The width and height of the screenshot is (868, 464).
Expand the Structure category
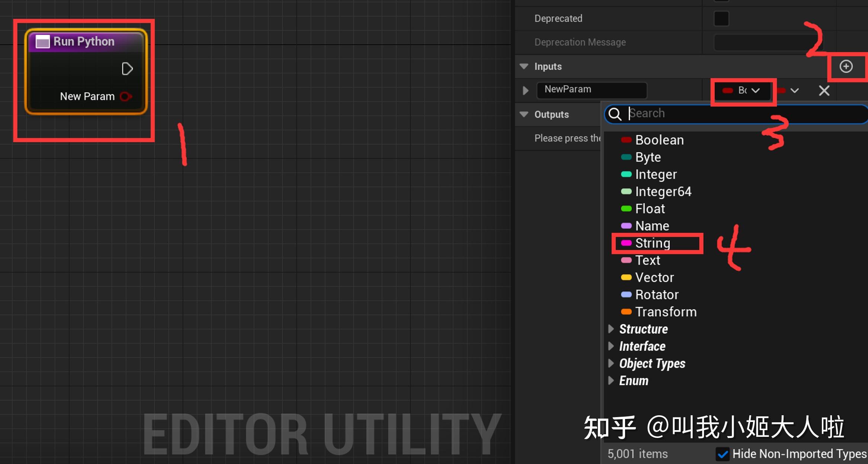pos(611,329)
